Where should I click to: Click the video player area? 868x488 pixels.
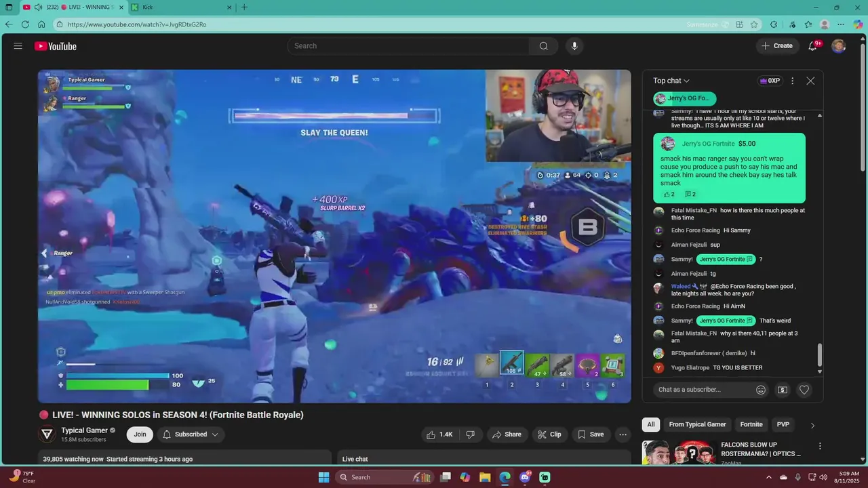click(334, 236)
